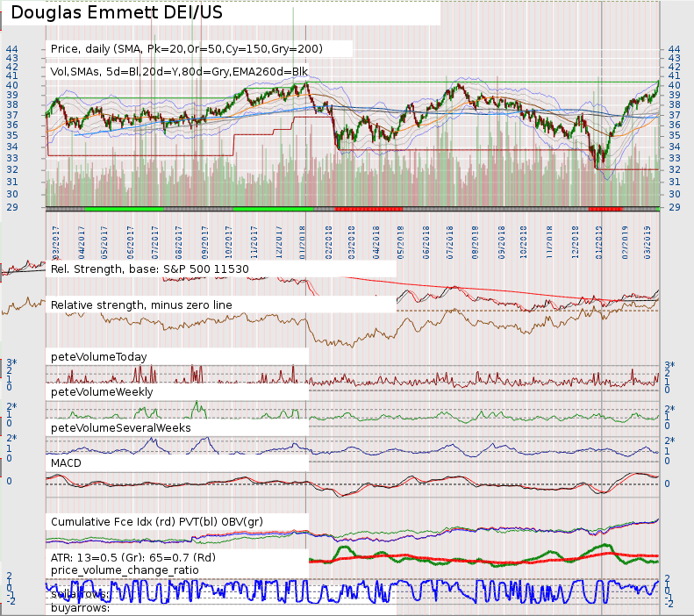
Task: Select the 04/2018 date axis label
Action: point(376,242)
